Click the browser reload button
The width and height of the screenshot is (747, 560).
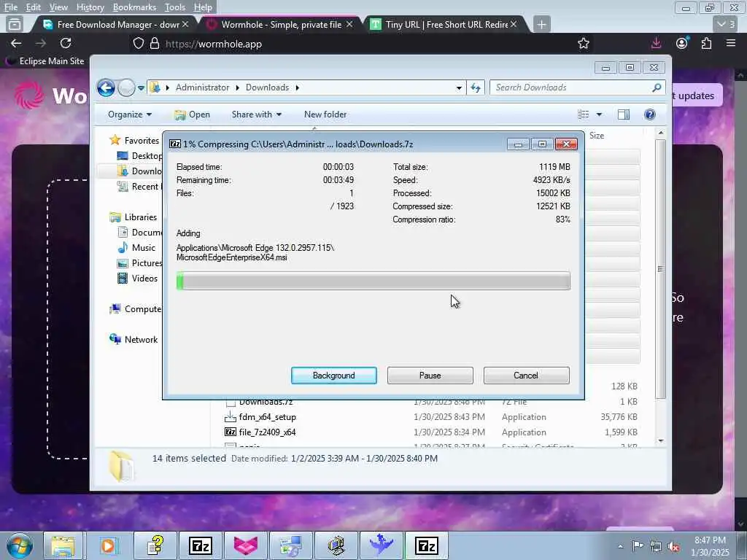66,43
